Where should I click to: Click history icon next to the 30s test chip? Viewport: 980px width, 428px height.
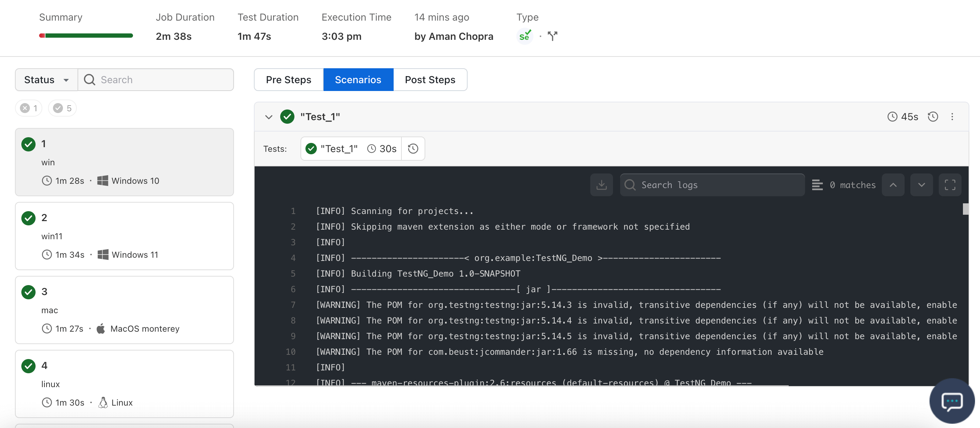[x=413, y=149]
